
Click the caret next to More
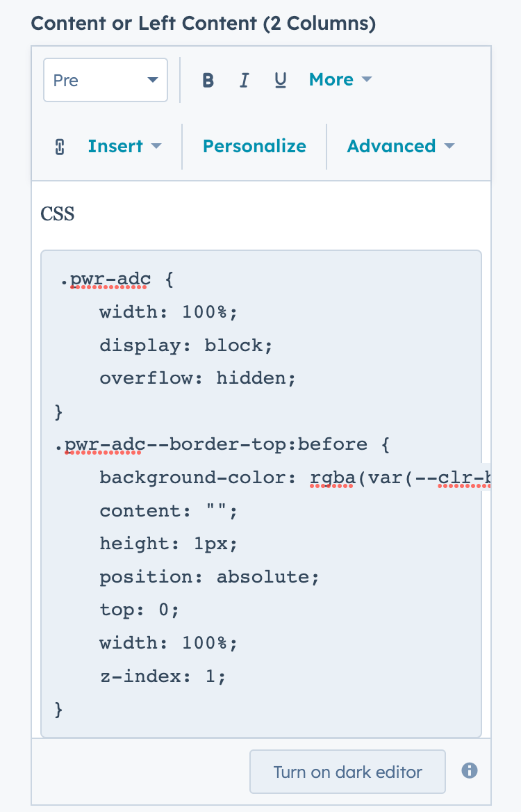coord(367,79)
